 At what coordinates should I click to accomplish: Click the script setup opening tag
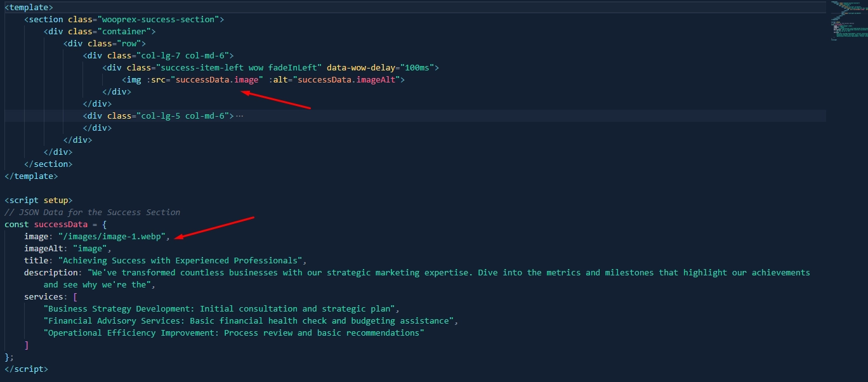[38, 200]
